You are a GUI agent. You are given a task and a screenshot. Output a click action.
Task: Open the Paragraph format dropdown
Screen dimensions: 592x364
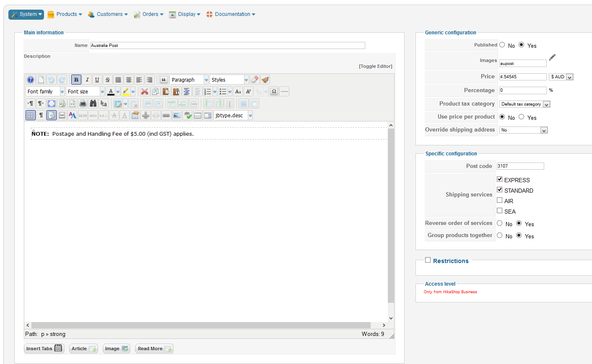coord(189,80)
